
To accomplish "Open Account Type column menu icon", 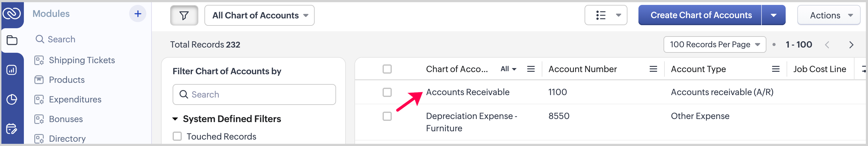I will 775,69.
